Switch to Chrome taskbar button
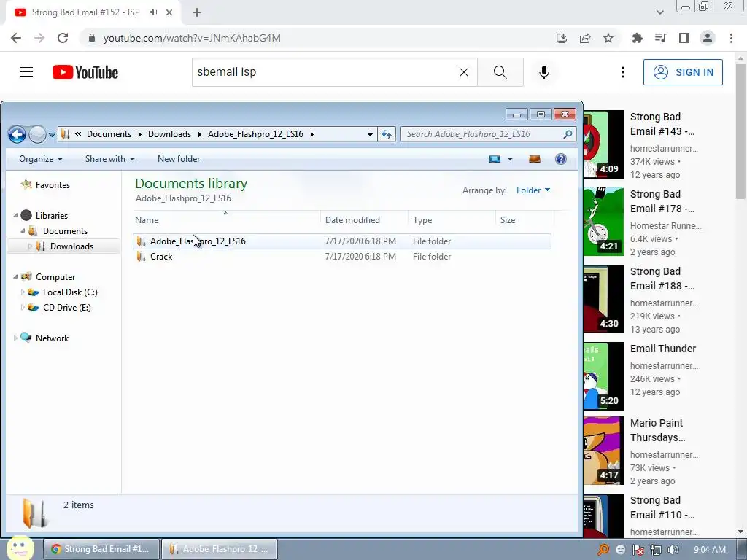The height and width of the screenshot is (560, 747). pyautogui.click(x=101, y=549)
